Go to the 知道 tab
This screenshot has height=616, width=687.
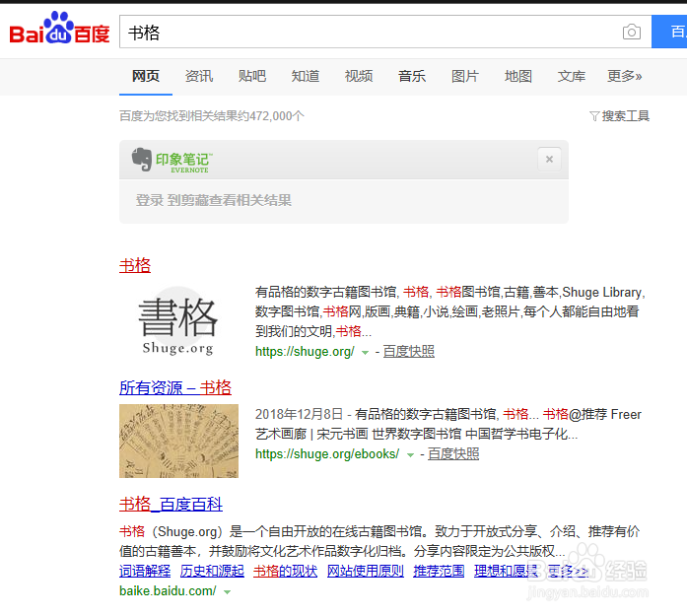306,76
